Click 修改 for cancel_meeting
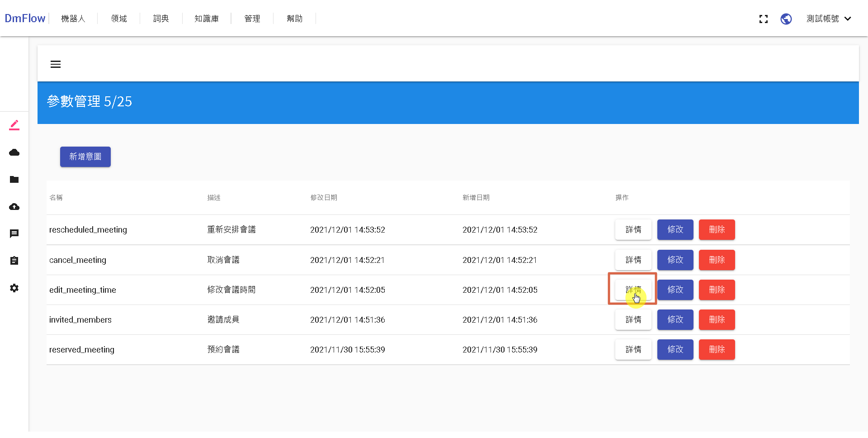 click(675, 260)
